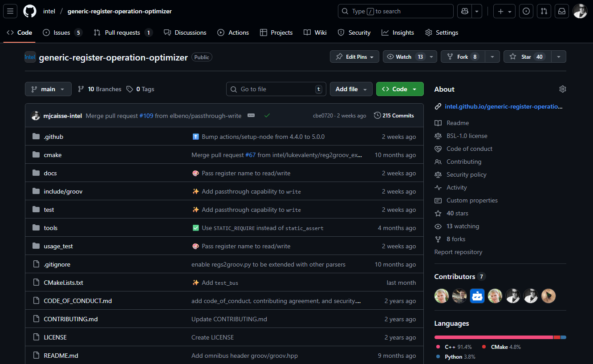Viewport: 593px width, 364px height.
Task: View the green commit status checkmark
Action: coord(267,115)
